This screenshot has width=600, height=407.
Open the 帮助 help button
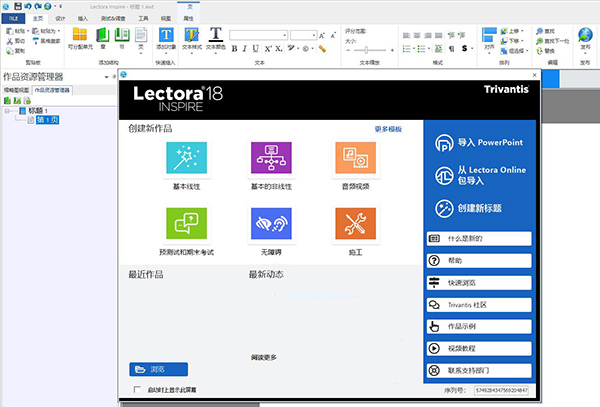click(479, 261)
